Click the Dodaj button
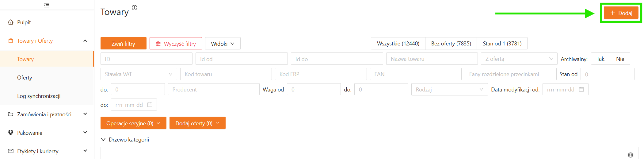Screen dimensions: 644x159 click(x=621, y=13)
